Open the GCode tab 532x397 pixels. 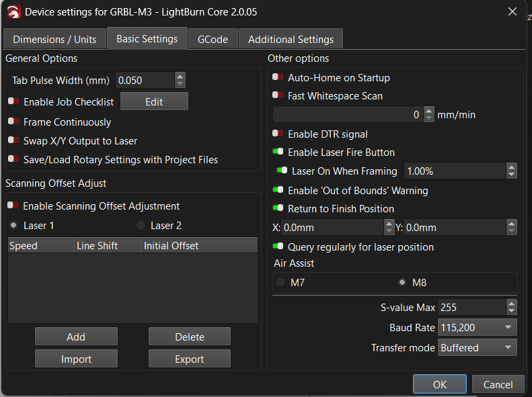click(213, 39)
